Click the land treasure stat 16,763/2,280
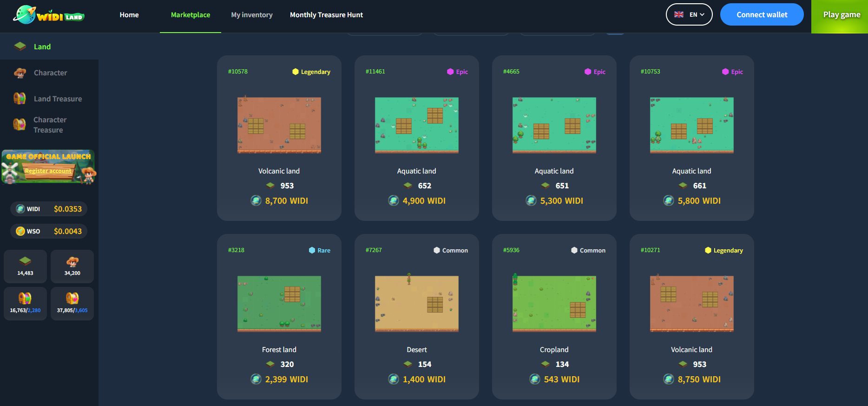Image resolution: width=868 pixels, height=406 pixels. pyautogui.click(x=25, y=304)
